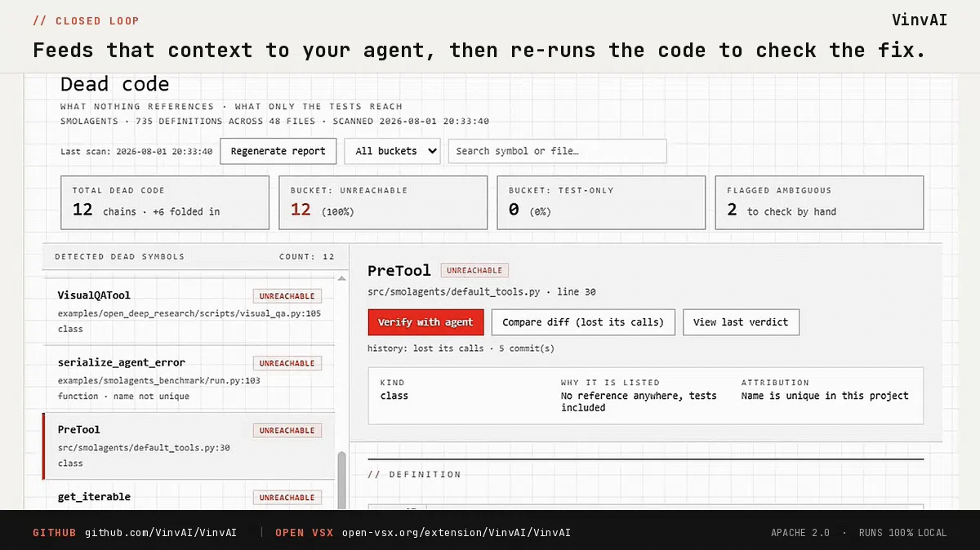Click the Bucket: Test-only summary card
Viewport: 980px width, 550px height.
(x=601, y=202)
